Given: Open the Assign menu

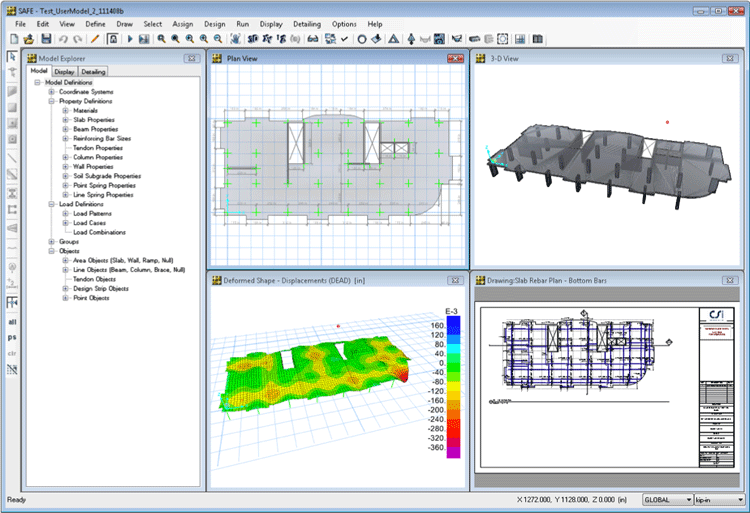Looking at the screenshot, I should (183, 24).
